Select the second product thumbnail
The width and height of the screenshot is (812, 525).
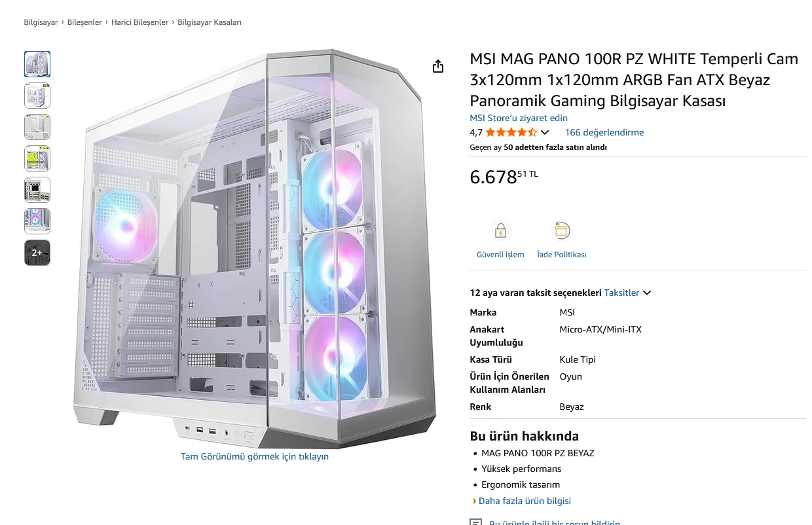coord(37,96)
